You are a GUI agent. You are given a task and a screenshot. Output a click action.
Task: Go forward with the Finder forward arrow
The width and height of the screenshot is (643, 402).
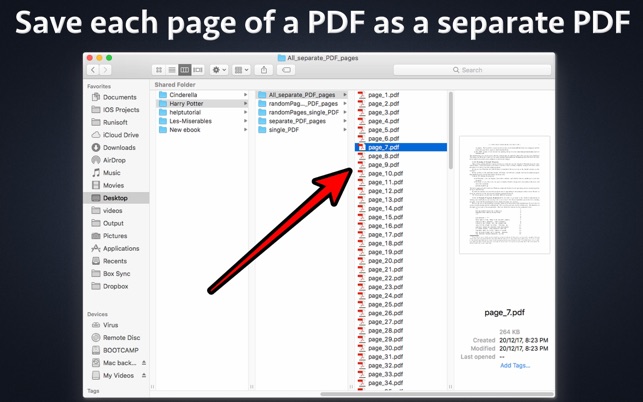[x=105, y=70]
